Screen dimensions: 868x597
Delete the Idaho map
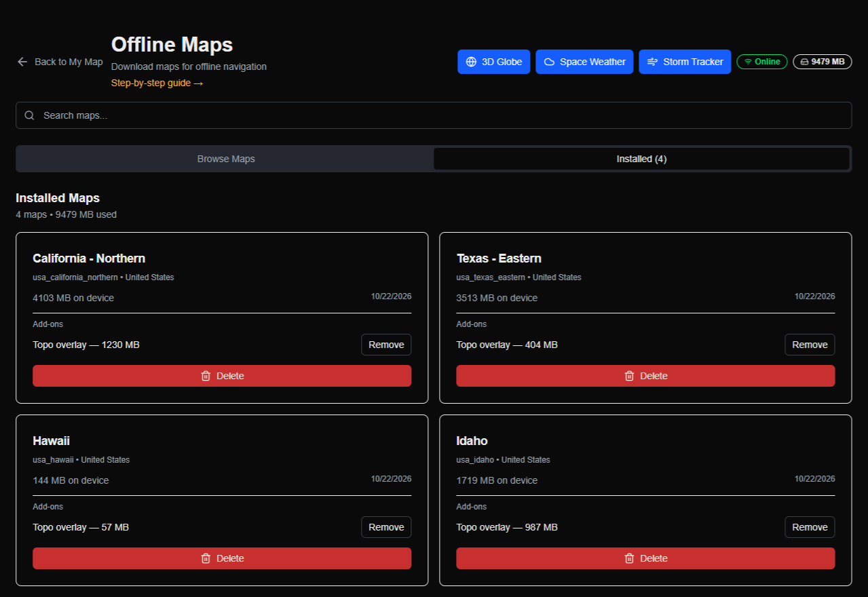tap(645, 558)
